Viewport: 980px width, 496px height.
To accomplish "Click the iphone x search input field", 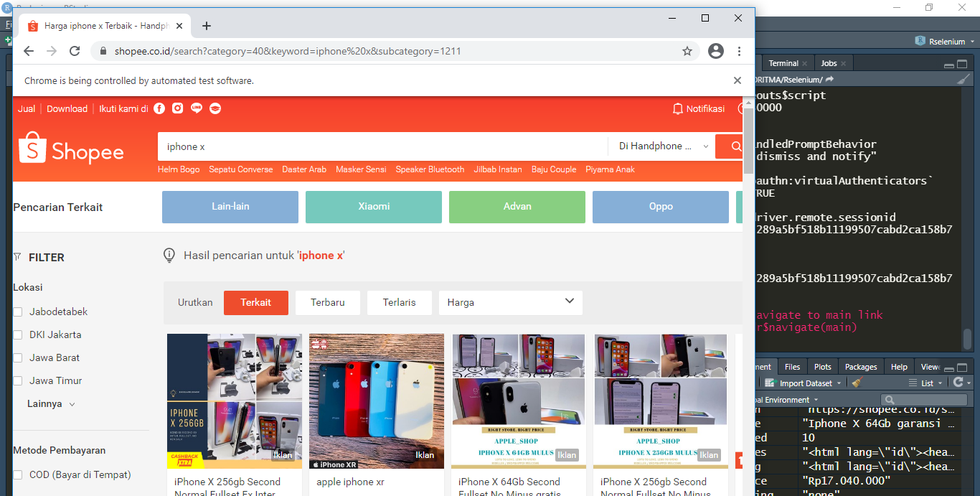I will coord(382,146).
